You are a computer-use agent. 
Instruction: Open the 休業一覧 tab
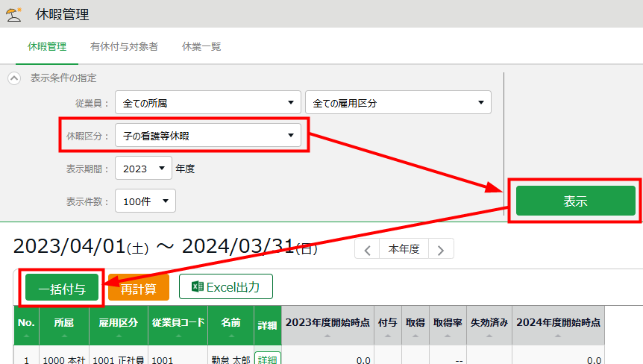[201, 46]
